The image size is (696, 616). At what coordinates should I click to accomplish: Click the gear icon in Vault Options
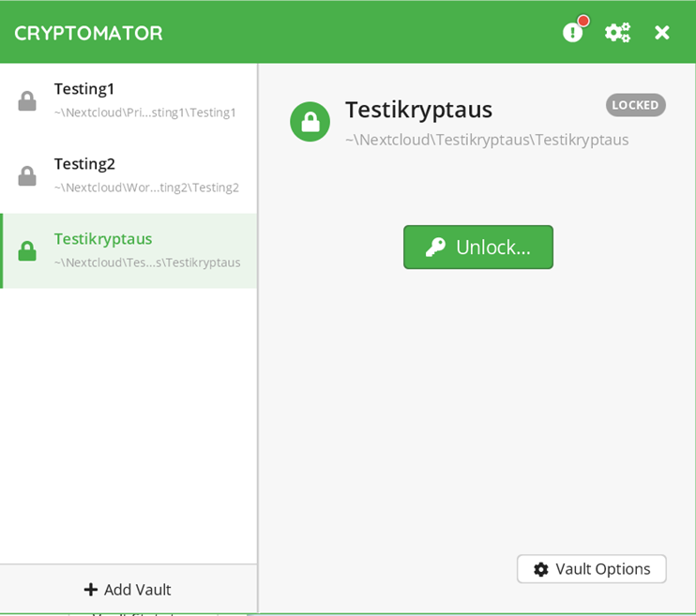[x=540, y=569]
